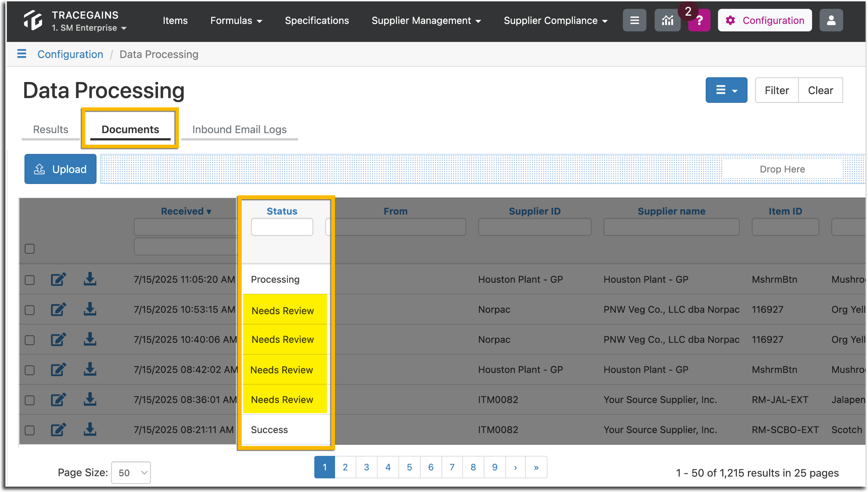The width and height of the screenshot is (868, 492).
Task: Open the Configuration button in top bar
Action: click(765, 20)
